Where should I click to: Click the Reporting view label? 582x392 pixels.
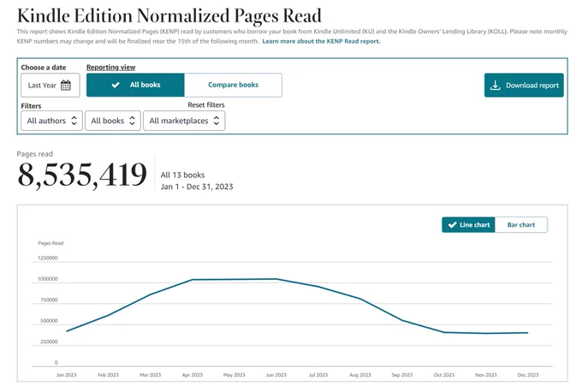(x=111, y=68)
